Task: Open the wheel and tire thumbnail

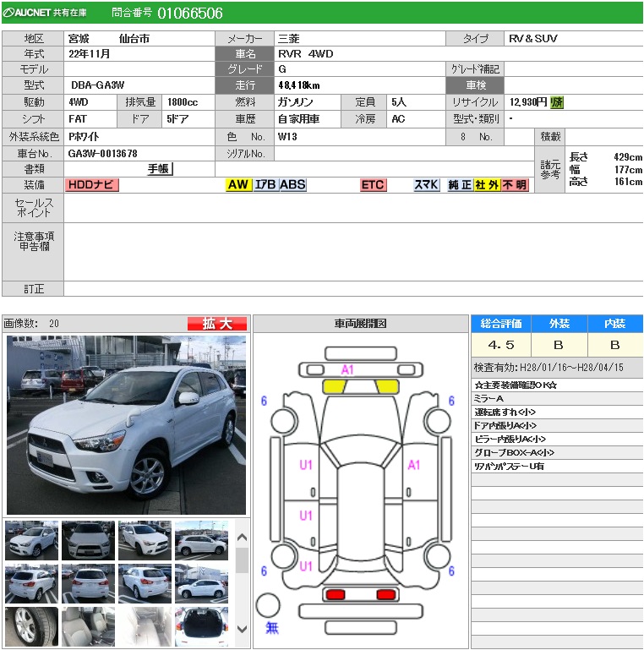Action: (x=31, y=626)
